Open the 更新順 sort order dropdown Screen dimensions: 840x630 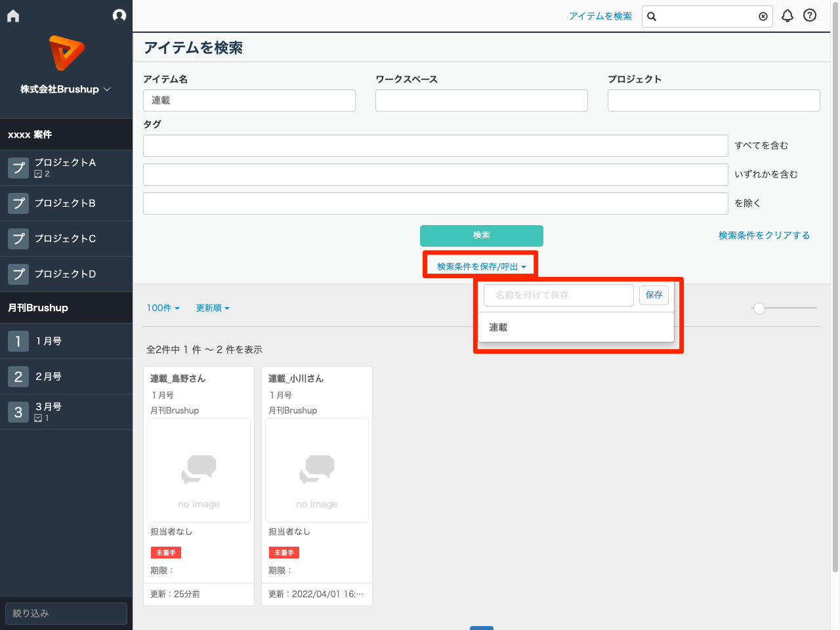pos(213,308)
